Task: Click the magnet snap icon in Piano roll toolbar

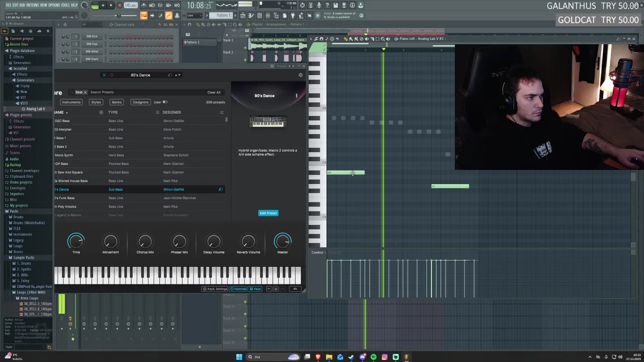Action: click(321, 39)
